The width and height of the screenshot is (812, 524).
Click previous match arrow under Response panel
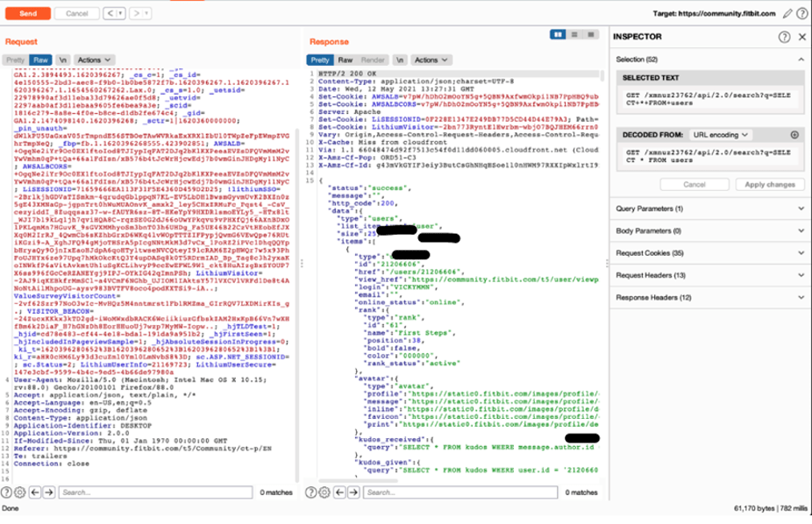pyautogui.click(x=339, y=492)
